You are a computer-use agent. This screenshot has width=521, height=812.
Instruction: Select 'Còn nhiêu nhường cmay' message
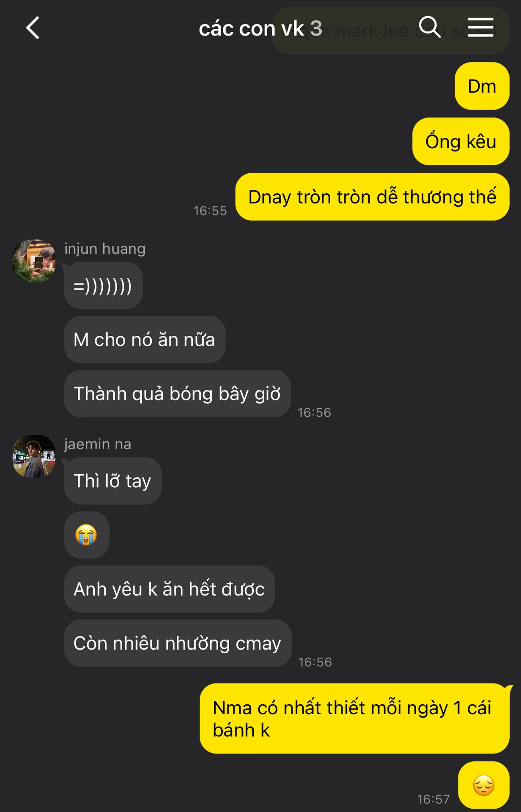click(178, 643)
